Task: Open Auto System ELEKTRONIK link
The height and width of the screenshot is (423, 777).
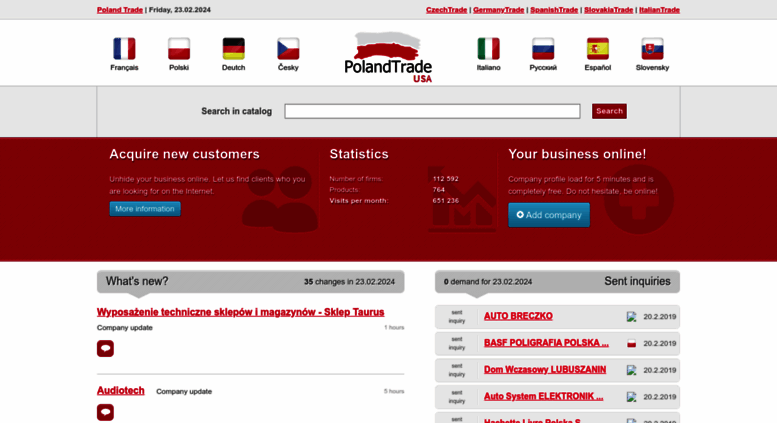Action: [544, 397]
